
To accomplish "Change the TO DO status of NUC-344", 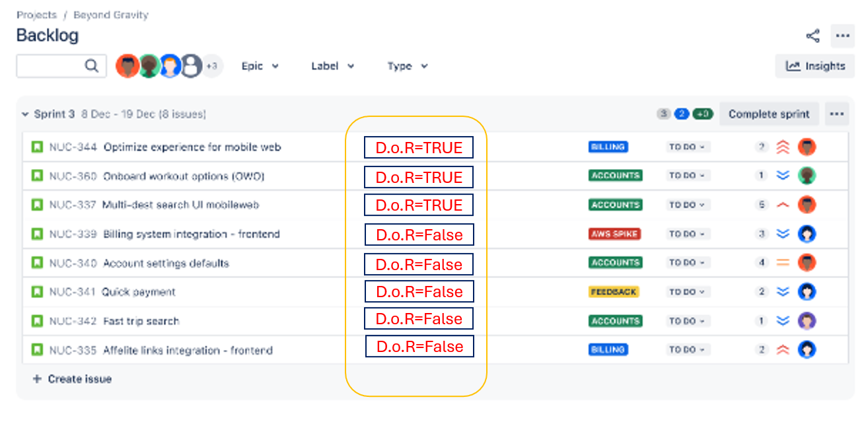I will 688,147.
